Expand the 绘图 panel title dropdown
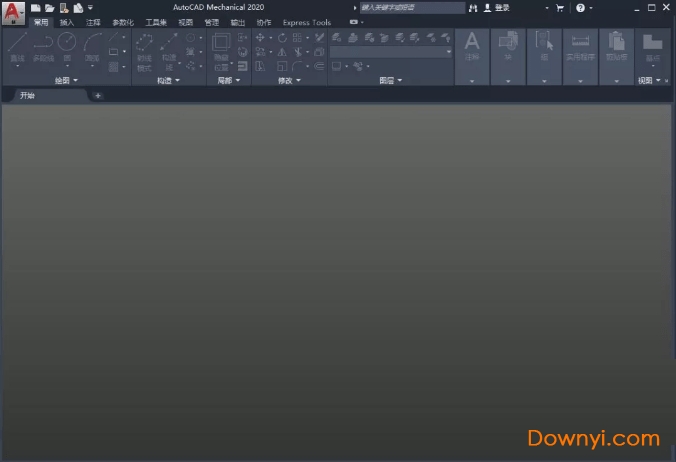This screenshot has width=676, height=462. tap(66, 80)
